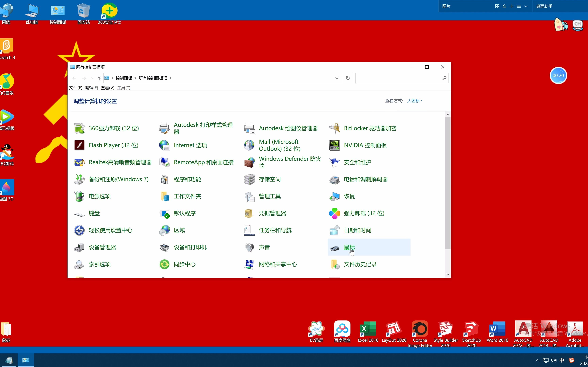Click the 鼠标 link
Viewport: 588px width, 367px height.
pos(349,247)
